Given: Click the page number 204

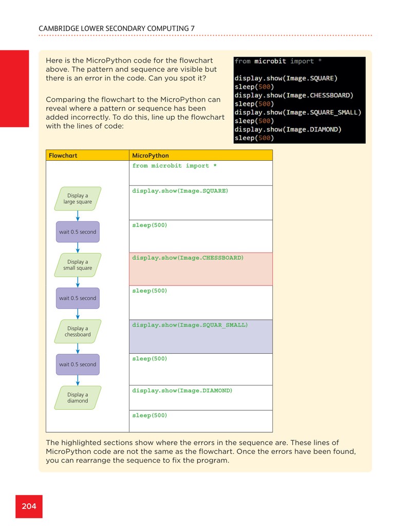Looking at the screenshot, I should 29,506.
